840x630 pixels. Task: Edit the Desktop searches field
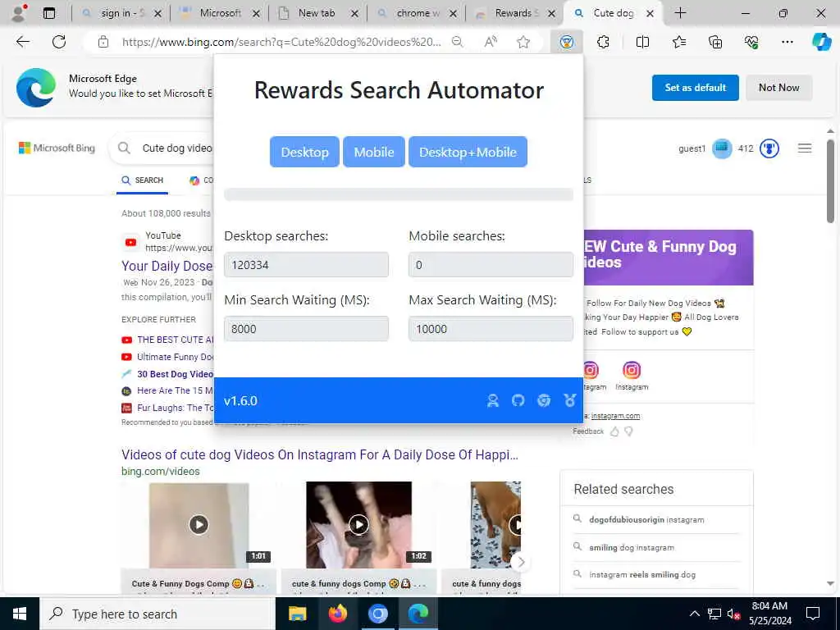click(307, 265)
